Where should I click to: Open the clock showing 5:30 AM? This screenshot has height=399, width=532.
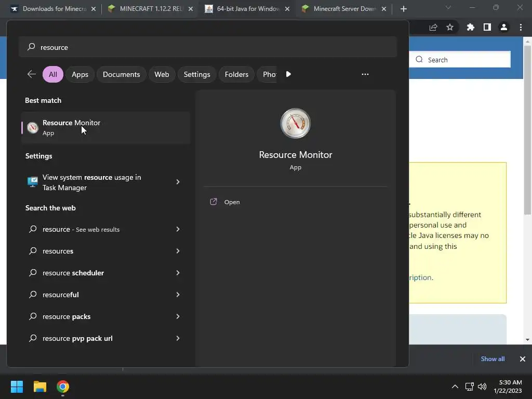point(508,387)
